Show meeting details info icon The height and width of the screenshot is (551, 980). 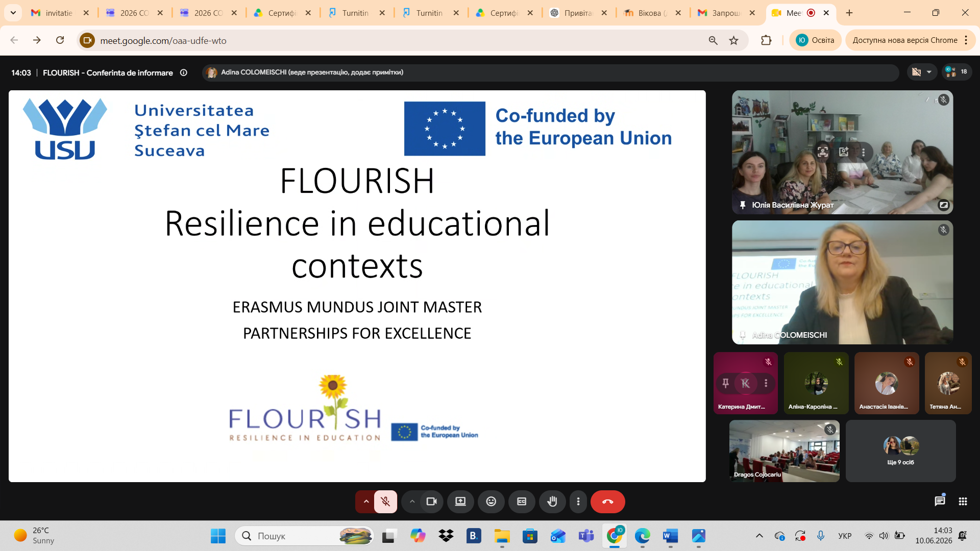184,72
